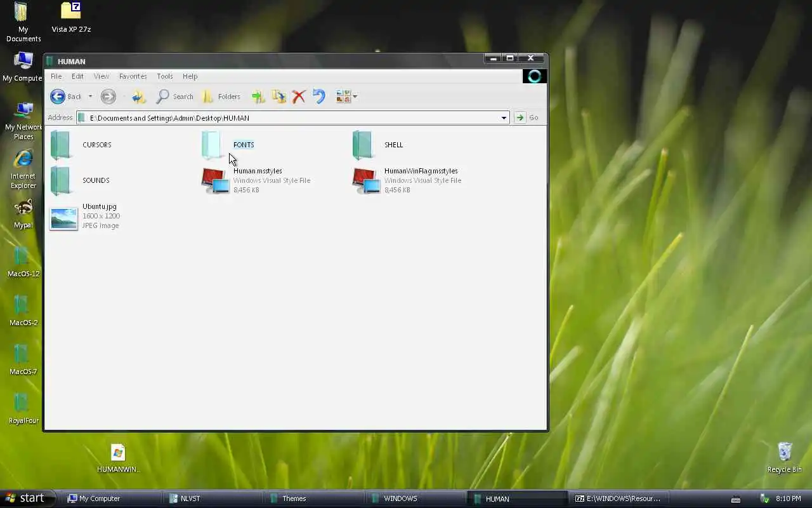812x508 pixels.
Task: Open the Search pane
Action: point(174,97)
